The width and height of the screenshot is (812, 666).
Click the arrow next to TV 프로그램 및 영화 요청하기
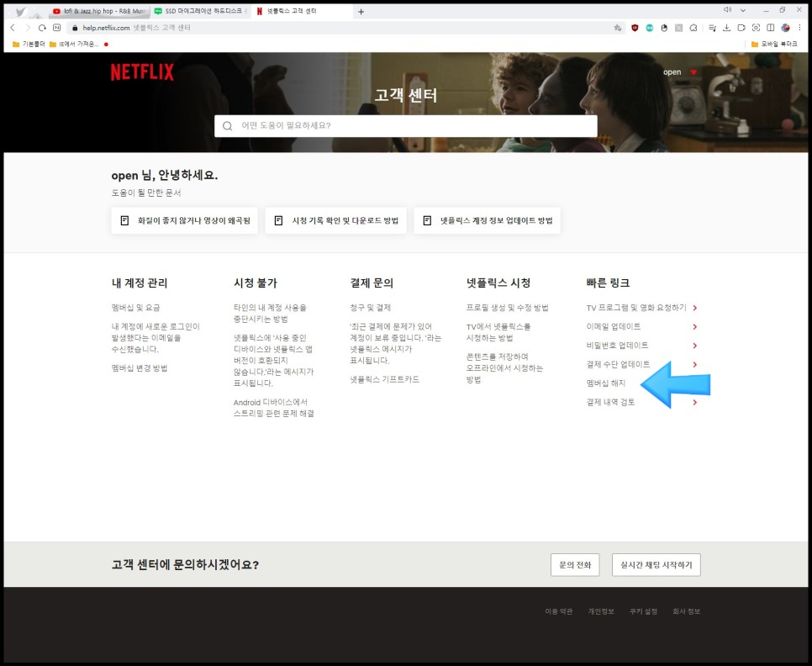click(695, 308)
